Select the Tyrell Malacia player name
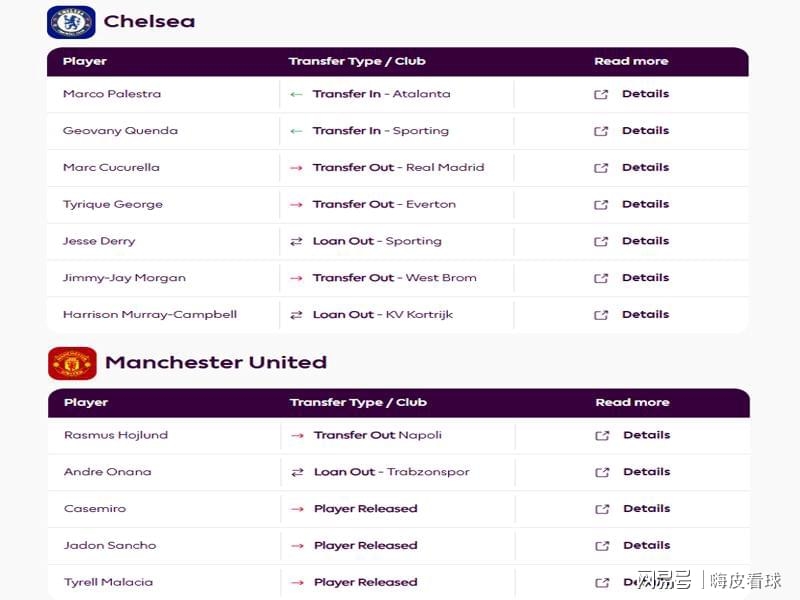The width and height of the screenshot is (800, 600). [x=108, y=582]
